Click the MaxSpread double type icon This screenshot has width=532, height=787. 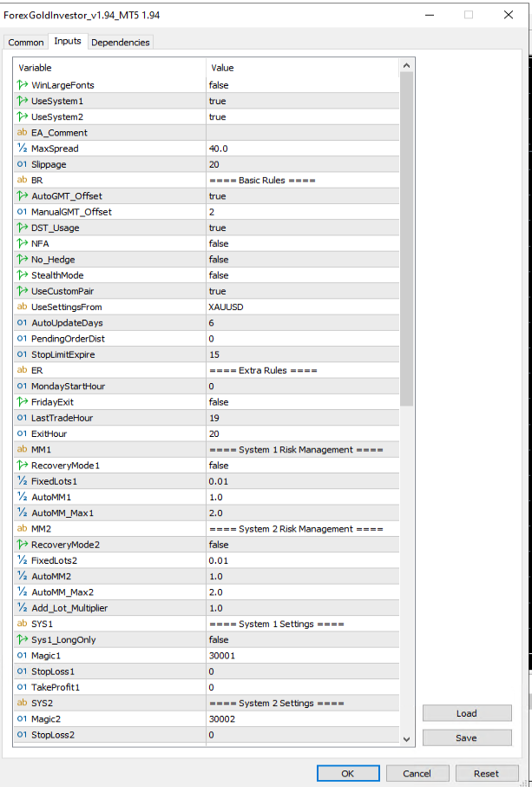pyautogui.click(x=22, y=149)
